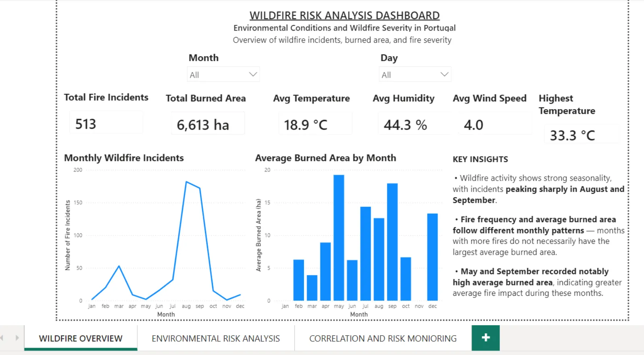644x355 pixels.
Task: Select the August bar in Average Burned Area chart
Action: click(x=379, y=259)
